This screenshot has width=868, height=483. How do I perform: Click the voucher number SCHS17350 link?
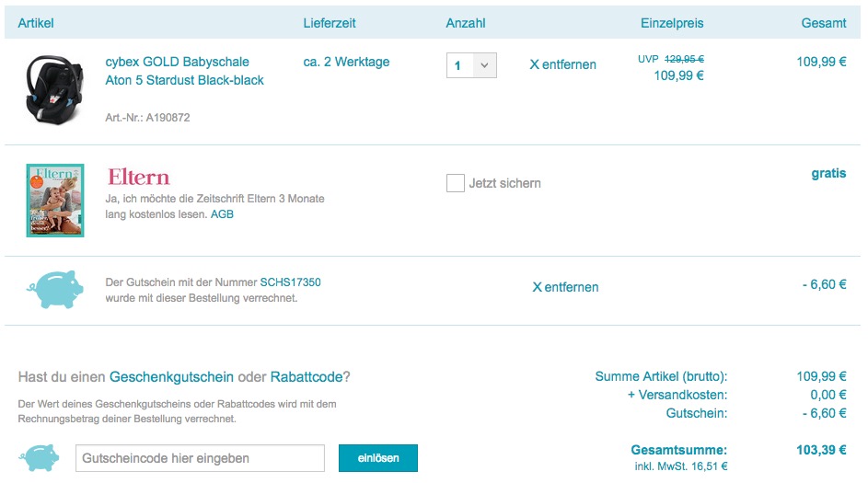pyautogui.click(x=290, y=282)
